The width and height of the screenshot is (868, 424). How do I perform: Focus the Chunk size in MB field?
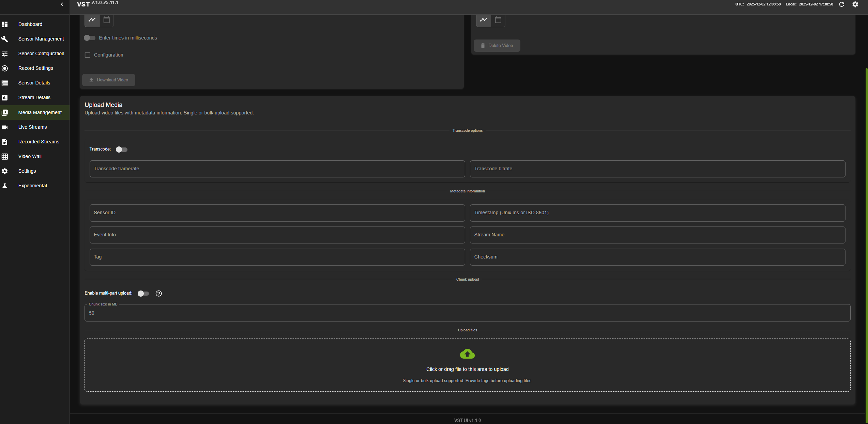(x=467, y=313)
